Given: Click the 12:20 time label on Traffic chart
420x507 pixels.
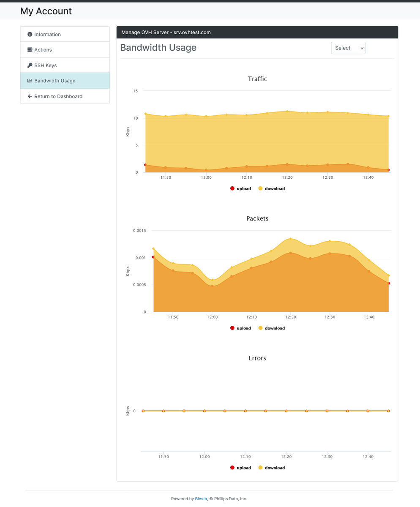Looking at the screenshot, I should (287, 177).
